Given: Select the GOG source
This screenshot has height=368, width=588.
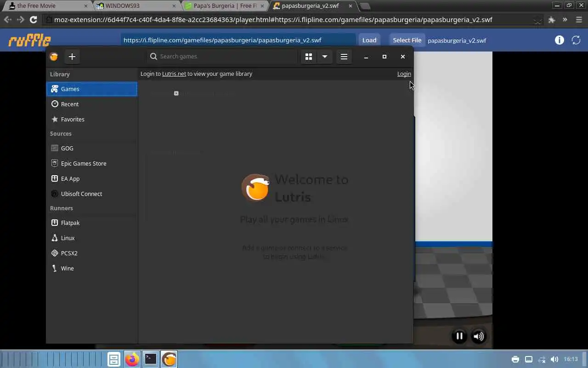Looking at the screenshot, I should 92,148.
